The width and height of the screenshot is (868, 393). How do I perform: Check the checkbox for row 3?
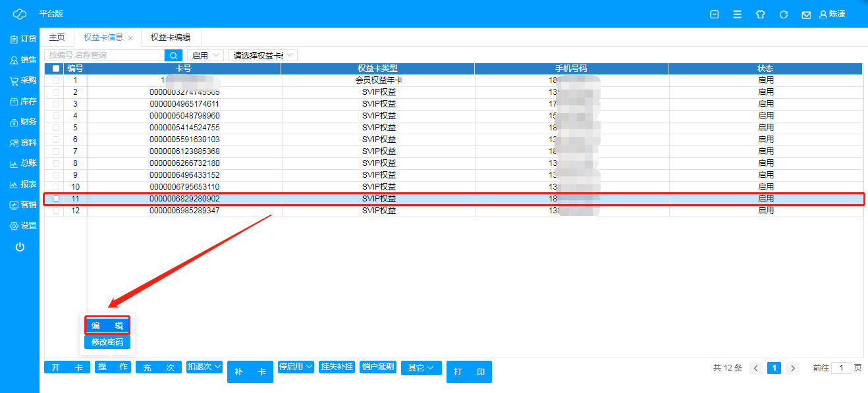[x=56, y=104]
